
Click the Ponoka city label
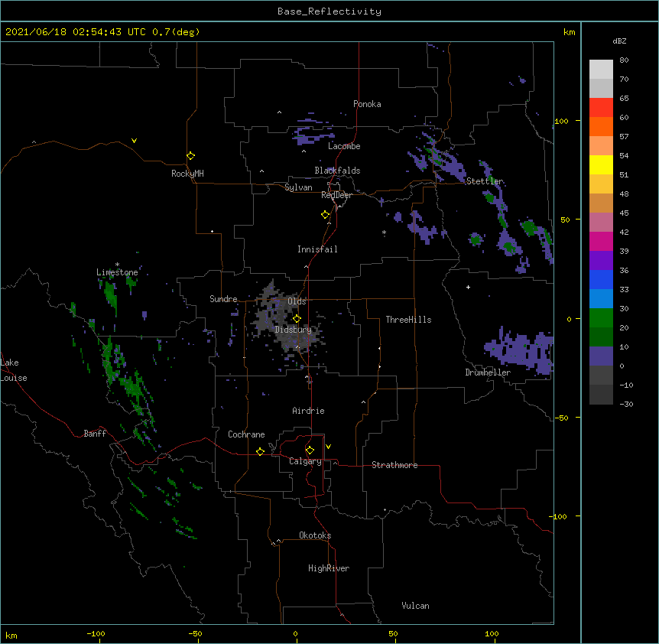pos(367,104)
